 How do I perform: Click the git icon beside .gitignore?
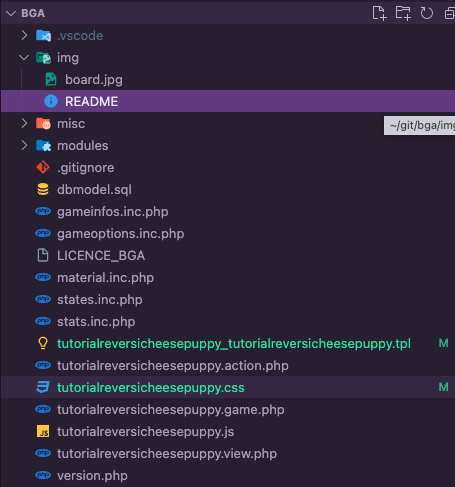(43, 167)
